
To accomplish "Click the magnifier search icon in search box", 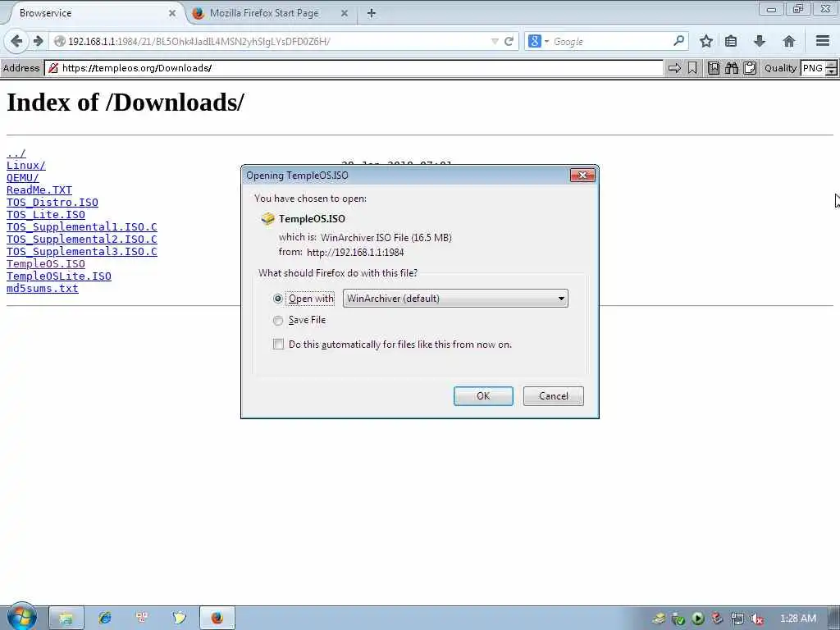I will coord(678,41).
